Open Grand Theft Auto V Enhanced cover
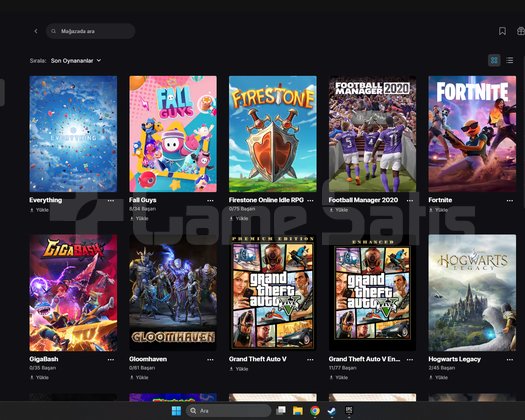This screenshot has width=525, height=420. pos(372,293)
